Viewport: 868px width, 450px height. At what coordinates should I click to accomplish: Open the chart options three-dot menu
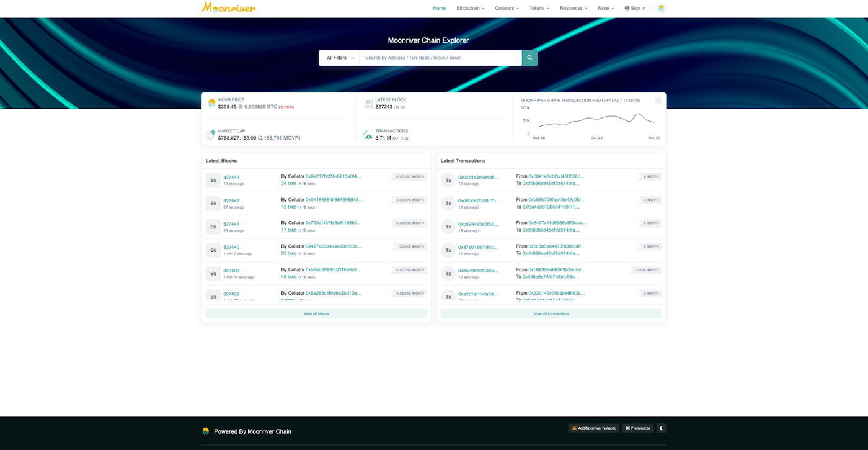(658, 100)
